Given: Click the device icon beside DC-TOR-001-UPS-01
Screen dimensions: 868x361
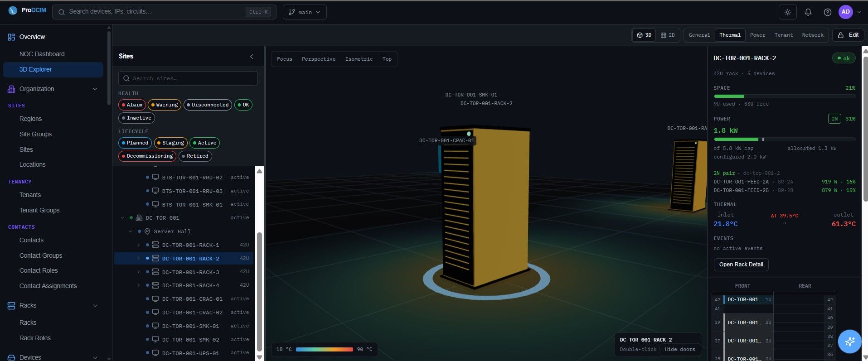Looking at the screenshot, I should 155,353.
